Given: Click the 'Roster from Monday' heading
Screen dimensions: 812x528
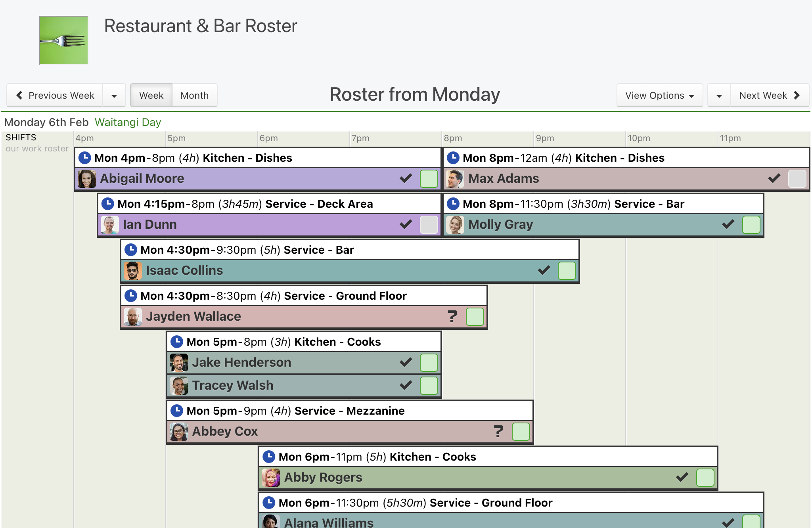Looking at the screenshot, I should click(x=415, y=95).
